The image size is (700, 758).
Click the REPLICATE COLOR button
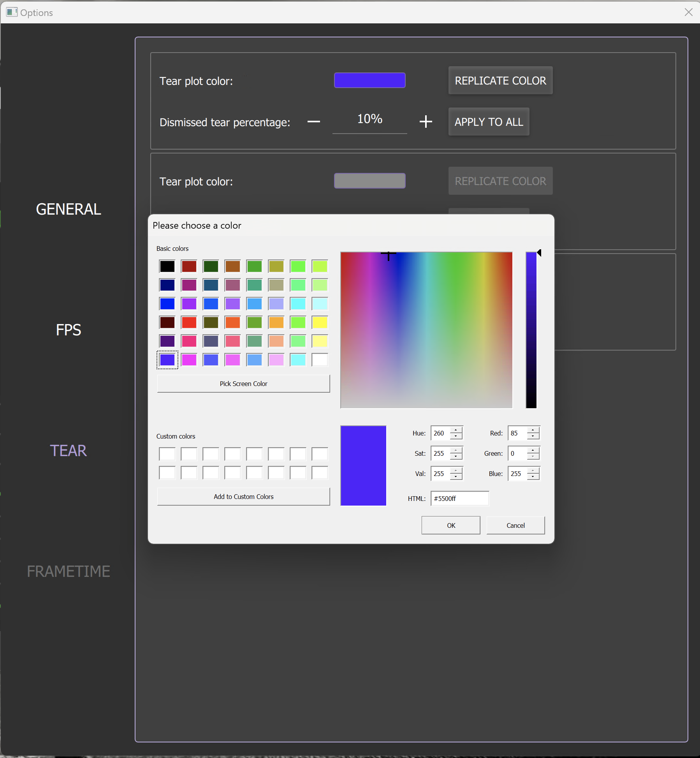500,81
